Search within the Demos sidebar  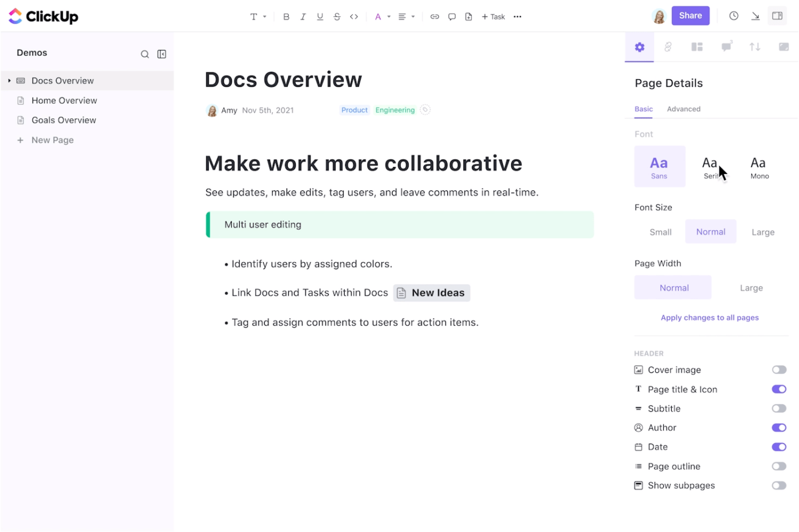(145, 54)
